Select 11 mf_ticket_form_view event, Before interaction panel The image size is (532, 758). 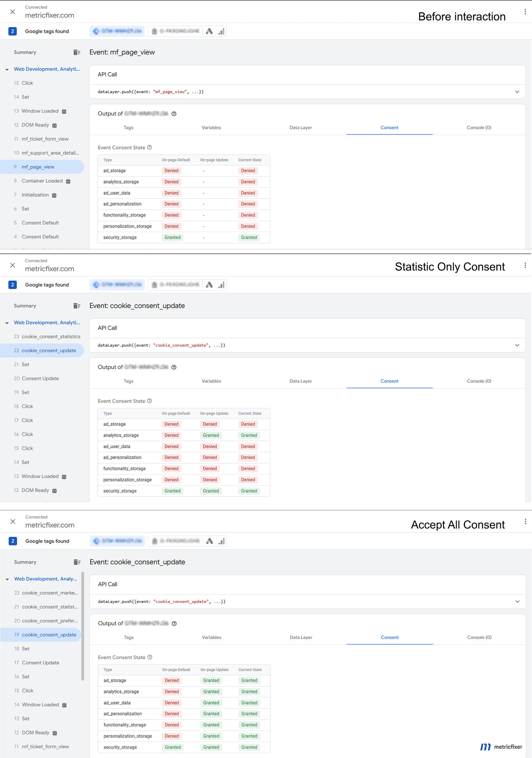42,139
